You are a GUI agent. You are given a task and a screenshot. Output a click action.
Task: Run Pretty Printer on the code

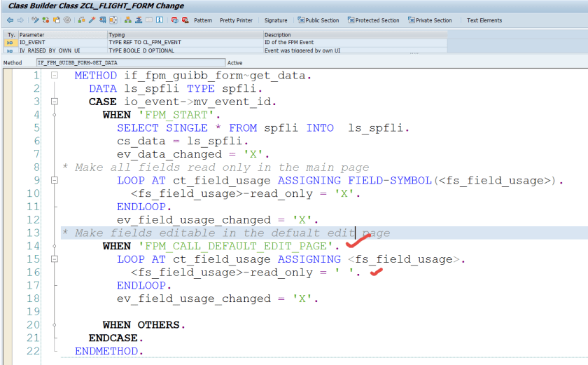click(x=236, y=20)
